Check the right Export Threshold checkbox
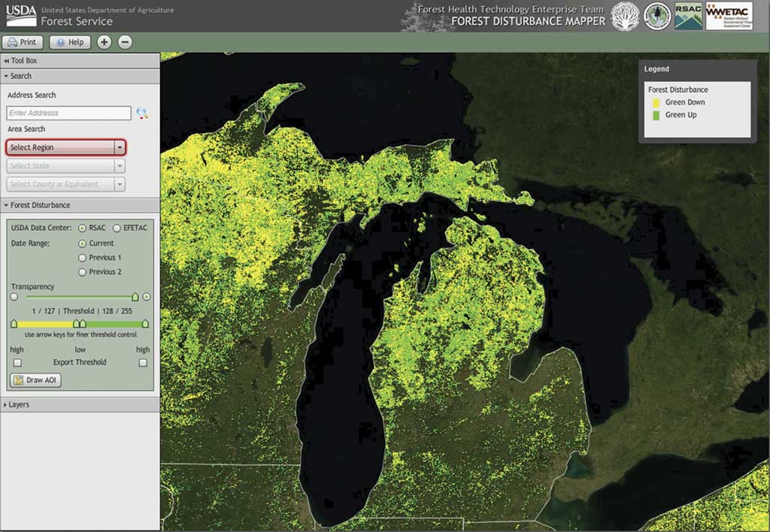770x532 pixels. click(x=143, y=363)
